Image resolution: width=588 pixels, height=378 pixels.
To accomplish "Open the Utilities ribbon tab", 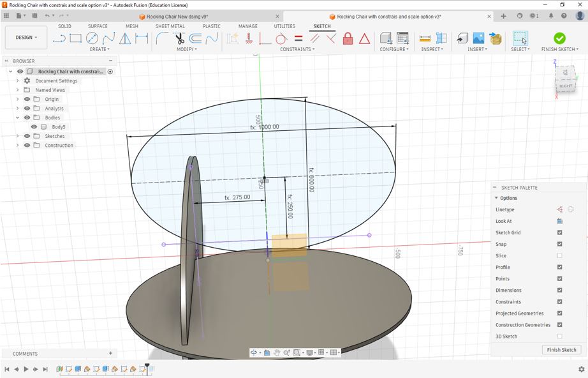I will (x=284, y=26).
